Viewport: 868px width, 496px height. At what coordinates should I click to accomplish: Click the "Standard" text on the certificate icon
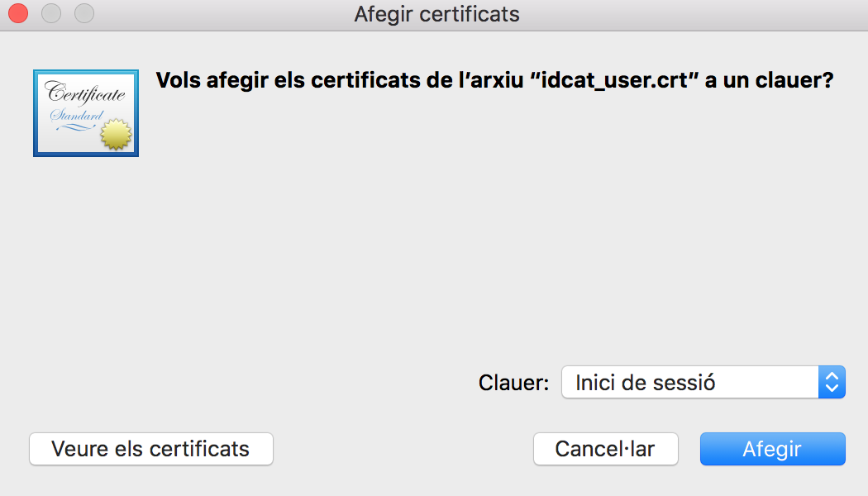coord(76,115)
